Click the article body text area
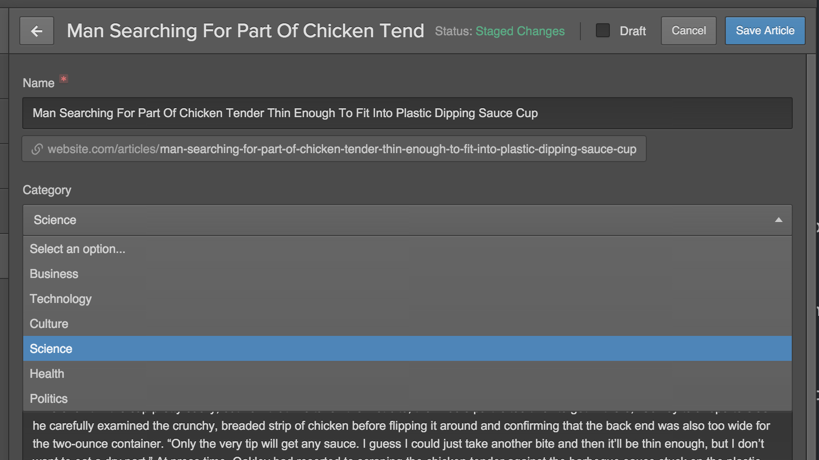This screenshot has height=460, width=819. point(407,435)
